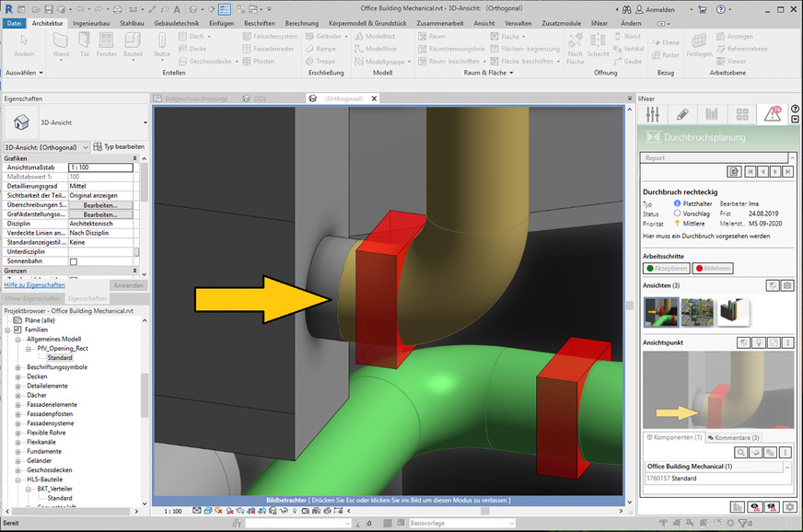The height and width of the screenshot is (532, 803).
Task: Open the 3D-Ansicht (Orthogonal) type dropdown
Action: click(86, 146)
